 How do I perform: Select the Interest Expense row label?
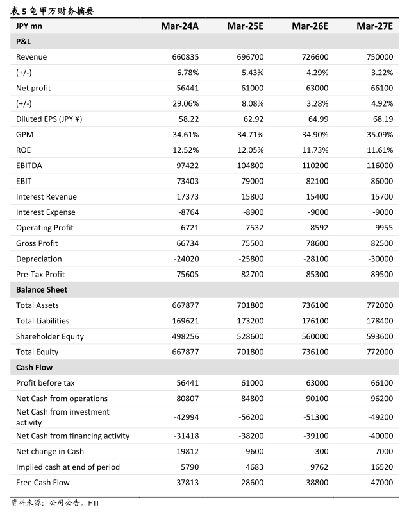tap(46, 212)
